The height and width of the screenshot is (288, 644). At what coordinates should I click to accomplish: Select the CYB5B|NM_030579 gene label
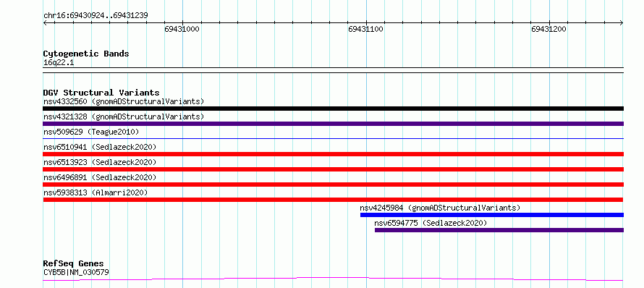pyautogui.click(x=76, y=272)
